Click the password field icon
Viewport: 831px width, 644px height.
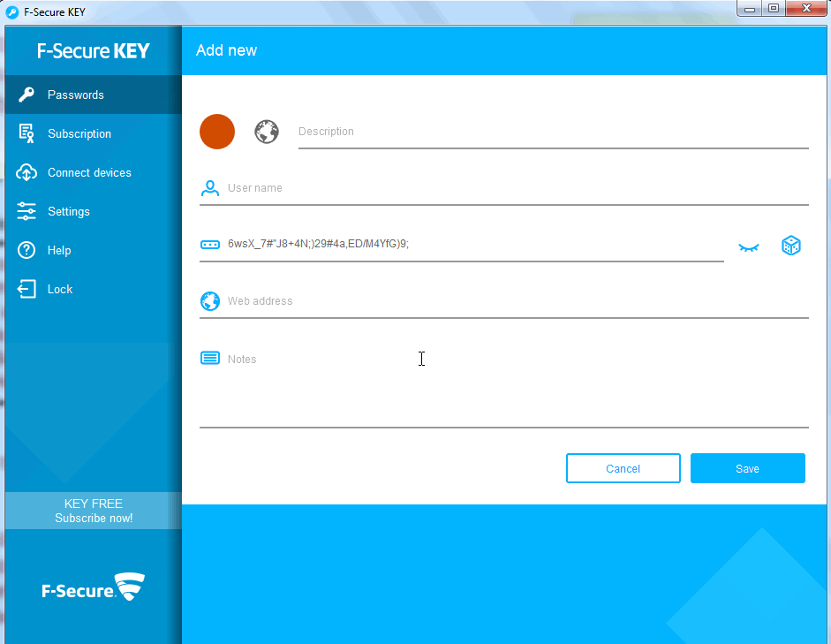point(210,245)
